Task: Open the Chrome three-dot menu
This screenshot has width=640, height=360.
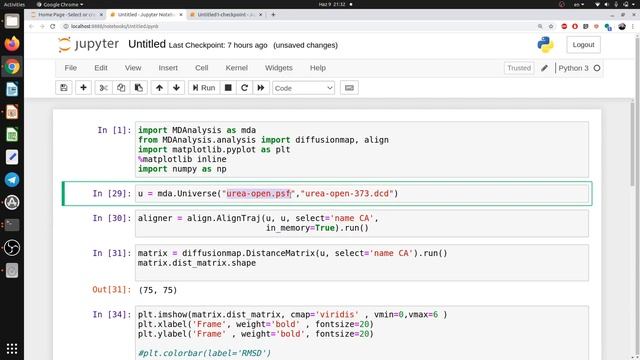Action: pyautogui.click(x=633, y=26)
